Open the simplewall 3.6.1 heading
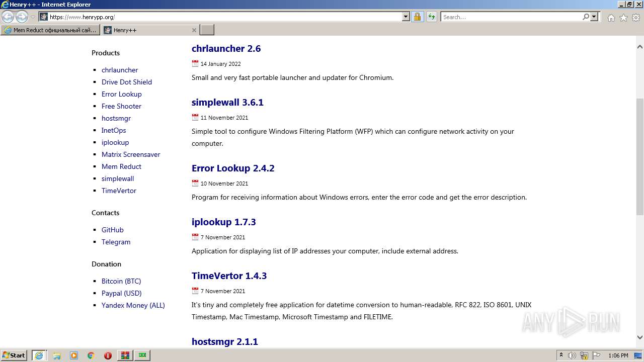 pyautogui.click(x=227, y=103)
